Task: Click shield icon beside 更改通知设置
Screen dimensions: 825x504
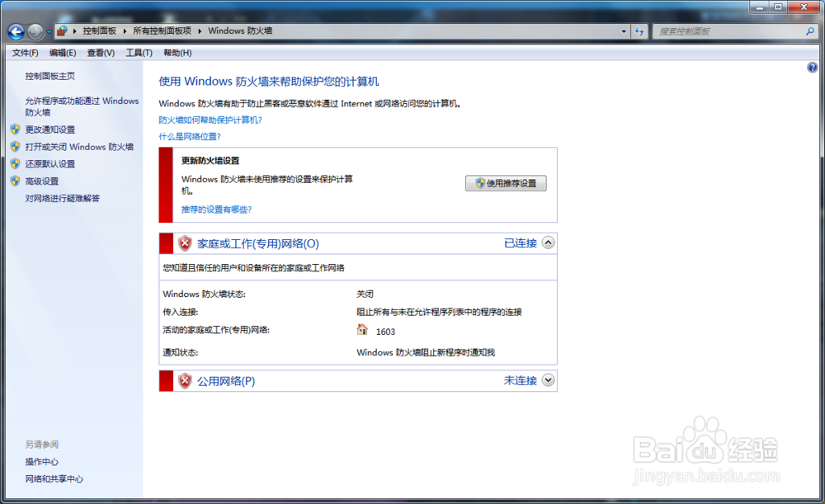Action: pyautogui.click(x=15, y=130)
